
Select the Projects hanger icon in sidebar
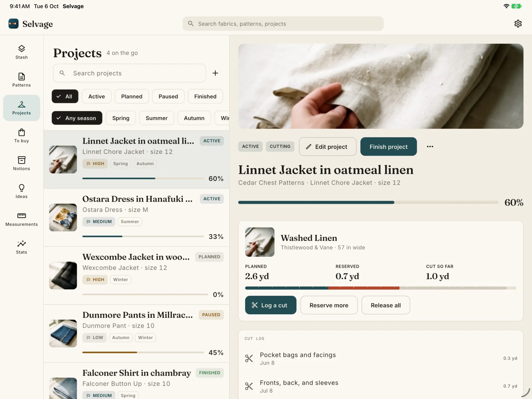(x=22, y=104)
